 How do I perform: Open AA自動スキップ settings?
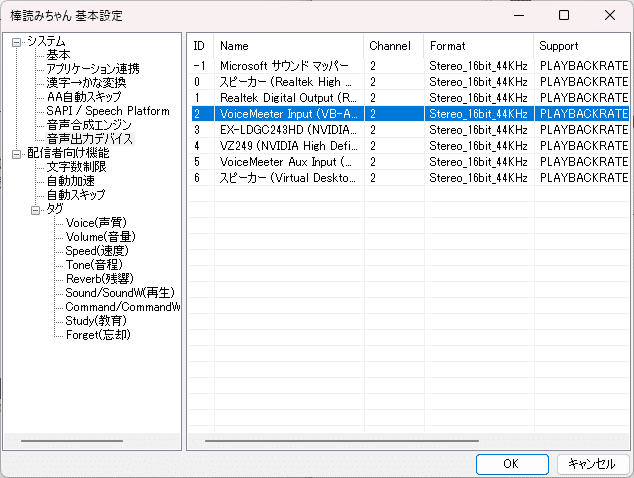coord(84,97)
